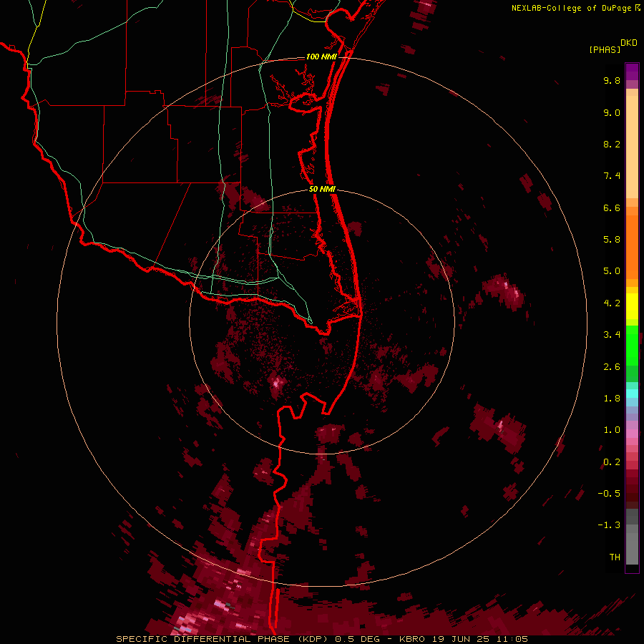
Task: Select the 5.8 value on the color scale
Action: click(x=612, y=240)
